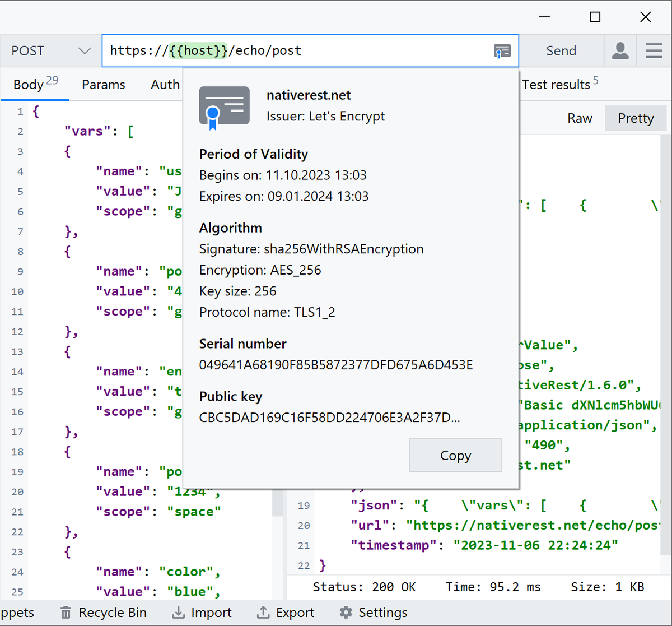Click the Import button

[202, 613]
